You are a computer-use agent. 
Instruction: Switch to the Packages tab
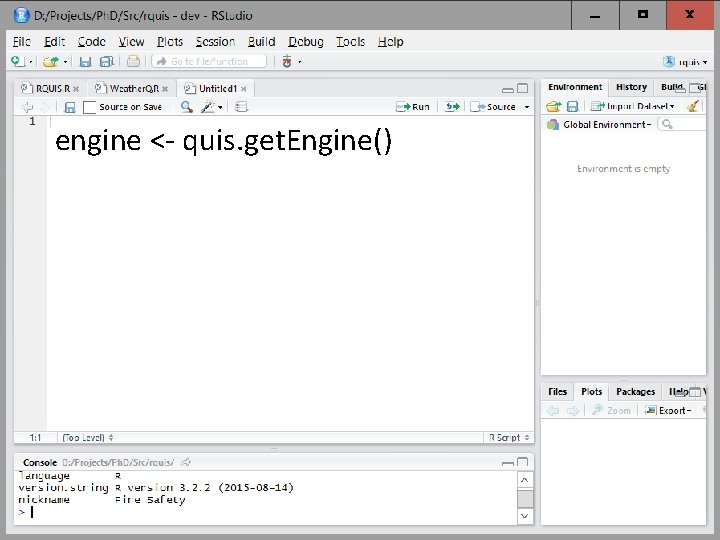[636, 392]
